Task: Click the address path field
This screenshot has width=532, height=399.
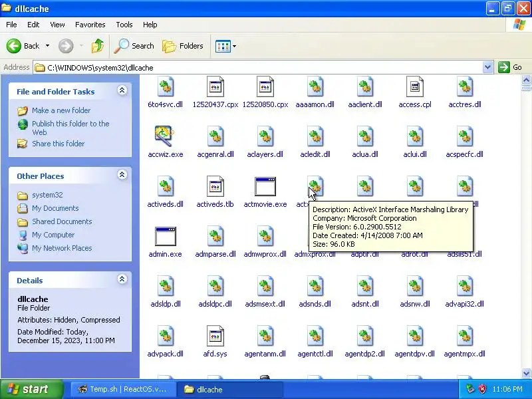Action: [258, 68]
